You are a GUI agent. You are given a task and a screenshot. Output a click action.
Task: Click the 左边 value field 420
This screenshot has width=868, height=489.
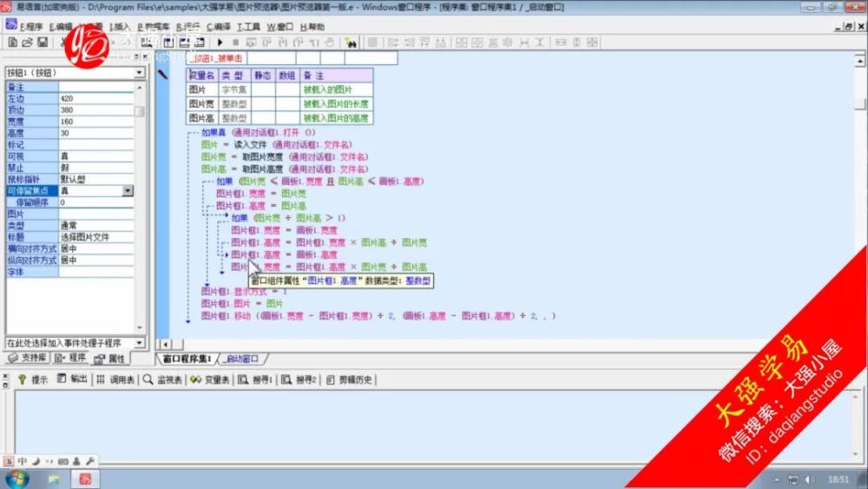(95, 98)
